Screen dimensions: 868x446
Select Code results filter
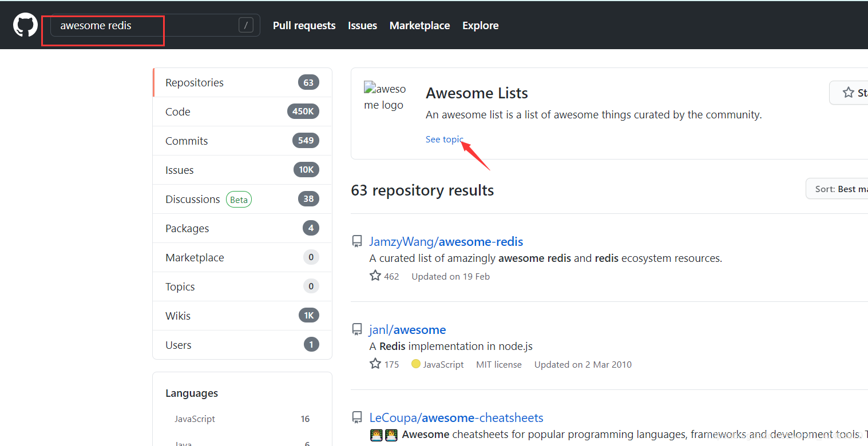click(242, 111)
